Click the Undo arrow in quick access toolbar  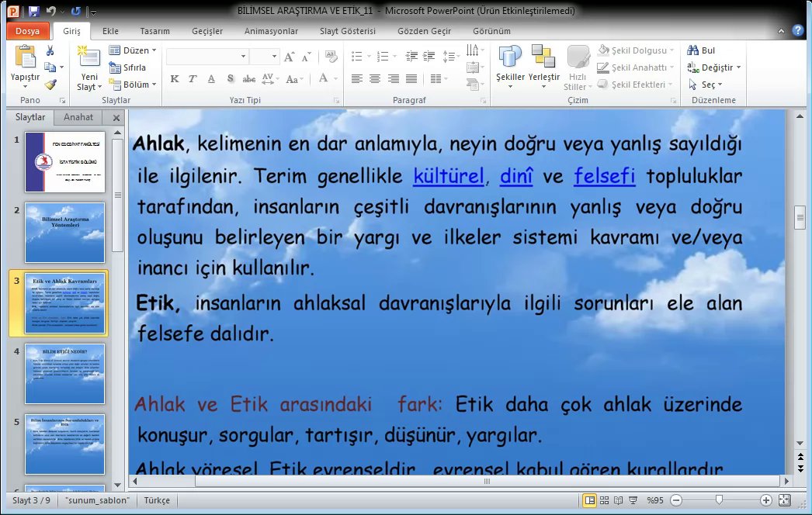(50, 10)
